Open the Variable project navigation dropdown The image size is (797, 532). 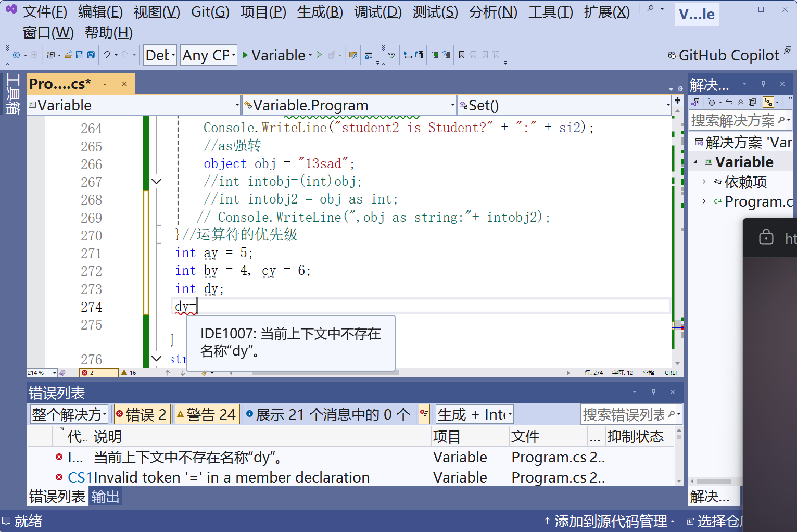click(134, 105)
